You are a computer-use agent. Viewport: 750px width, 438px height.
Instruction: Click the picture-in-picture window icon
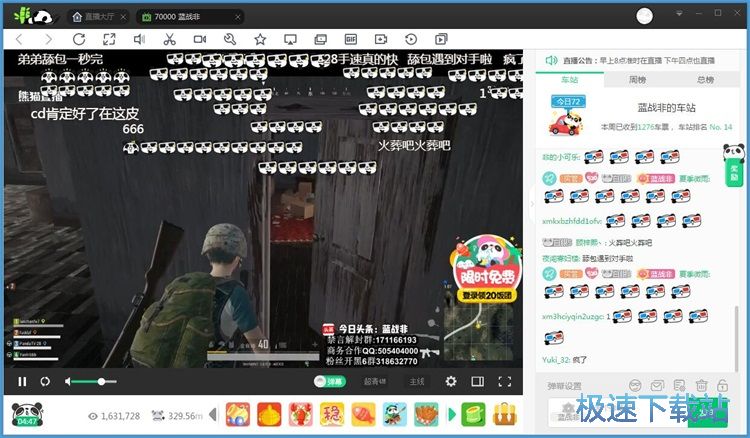pos(320,39)
